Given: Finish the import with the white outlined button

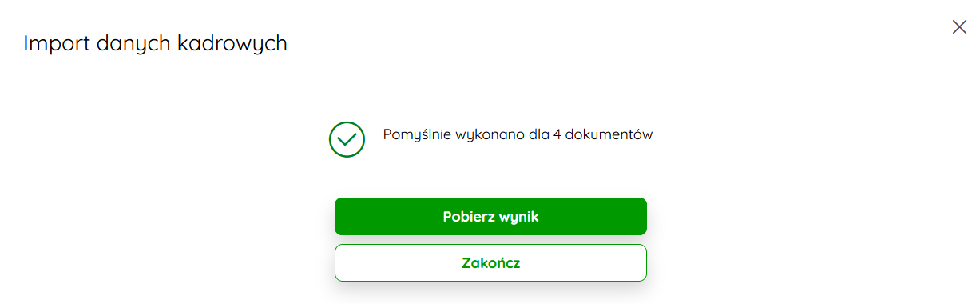Looking at the screenshot, I should (x=490, y=262).
